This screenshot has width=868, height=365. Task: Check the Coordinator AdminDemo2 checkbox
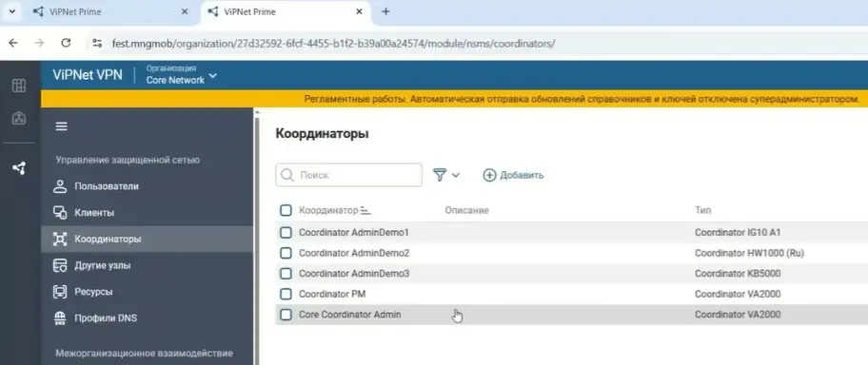tap(286, 253)
